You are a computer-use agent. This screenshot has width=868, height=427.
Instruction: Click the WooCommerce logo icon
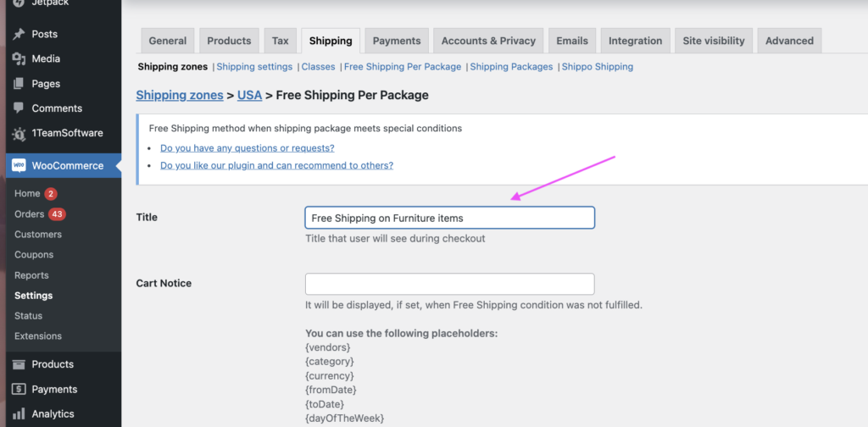19,166
